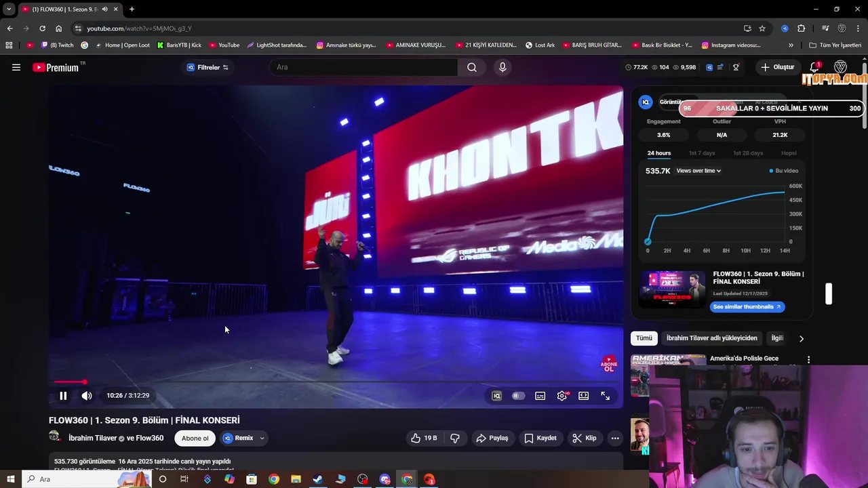Open vidIQ icon in YouTube header stats bar
868x488 pixels.
click(x=709, y=67)
